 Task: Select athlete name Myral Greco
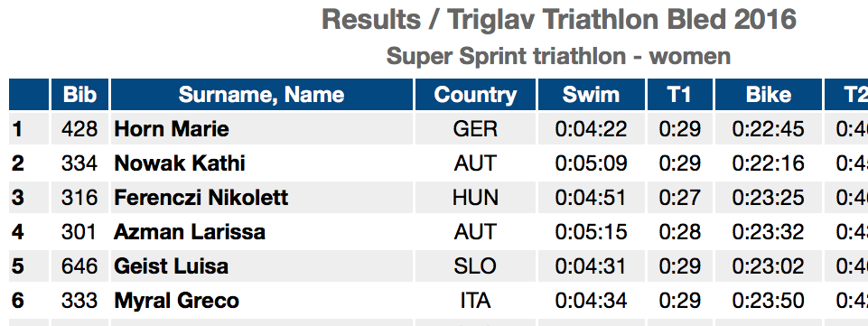[x=177, y=301]
